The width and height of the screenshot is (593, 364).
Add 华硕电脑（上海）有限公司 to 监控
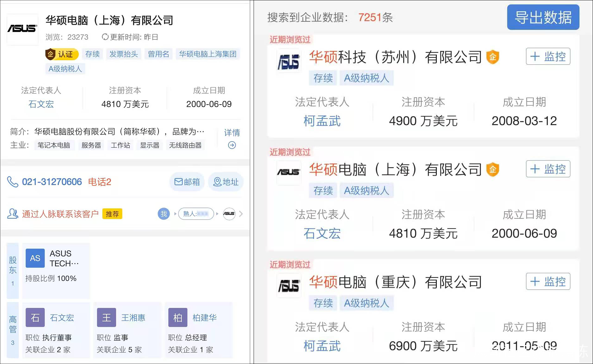tap(548, 169)
